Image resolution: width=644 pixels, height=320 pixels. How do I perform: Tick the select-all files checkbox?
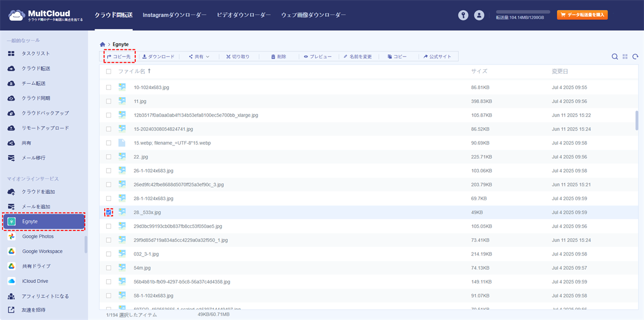109,71
